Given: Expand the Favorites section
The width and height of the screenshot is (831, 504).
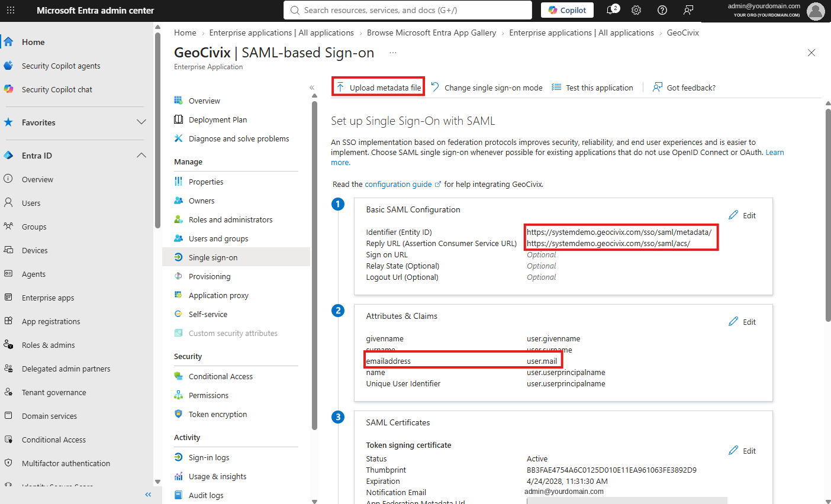Looking at the screenshot, I should point(141,122).
